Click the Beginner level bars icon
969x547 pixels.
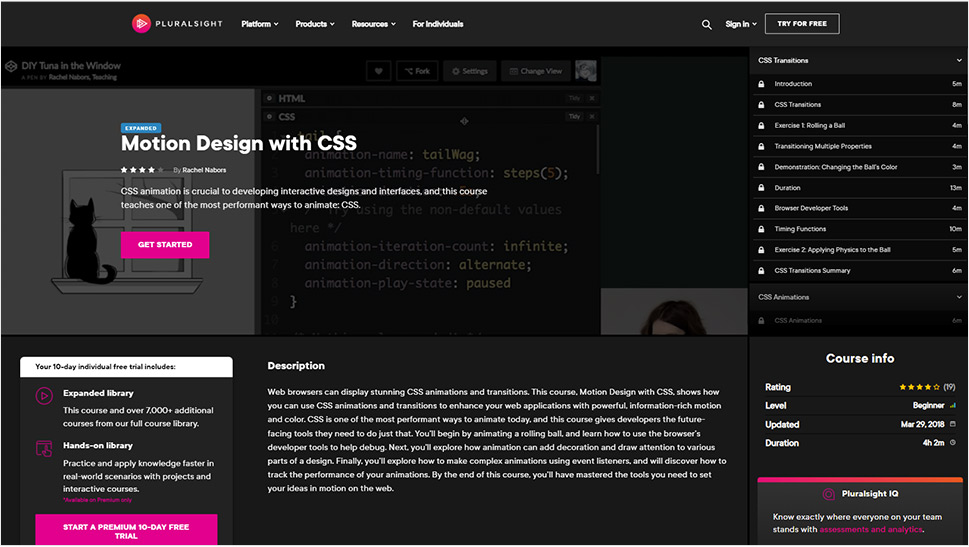click(x=952, y=405)
